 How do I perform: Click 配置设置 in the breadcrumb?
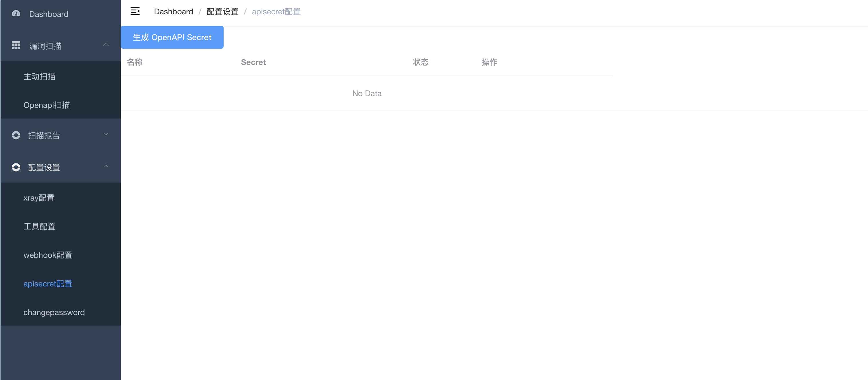tap(222, 12)
